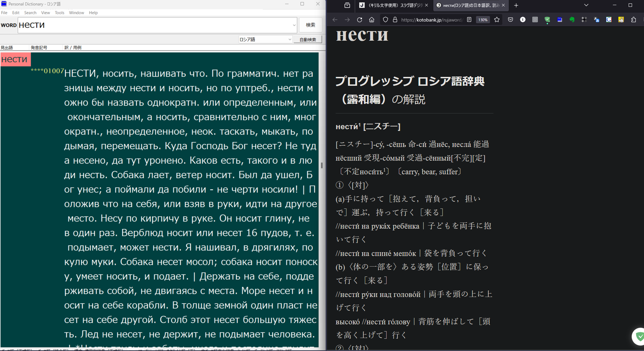
Task: Click the 検索 search button
Action: [310, 25]
